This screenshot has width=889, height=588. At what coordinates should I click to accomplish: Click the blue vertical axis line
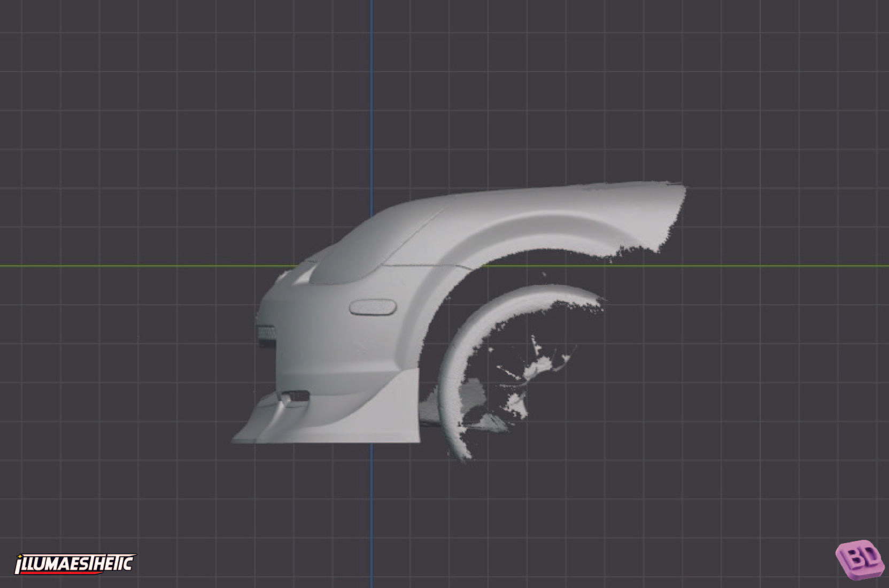click(372, 107)
